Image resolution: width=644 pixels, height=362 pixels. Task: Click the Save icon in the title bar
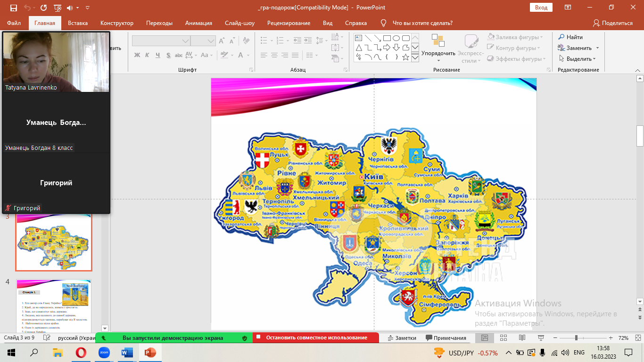13,8
